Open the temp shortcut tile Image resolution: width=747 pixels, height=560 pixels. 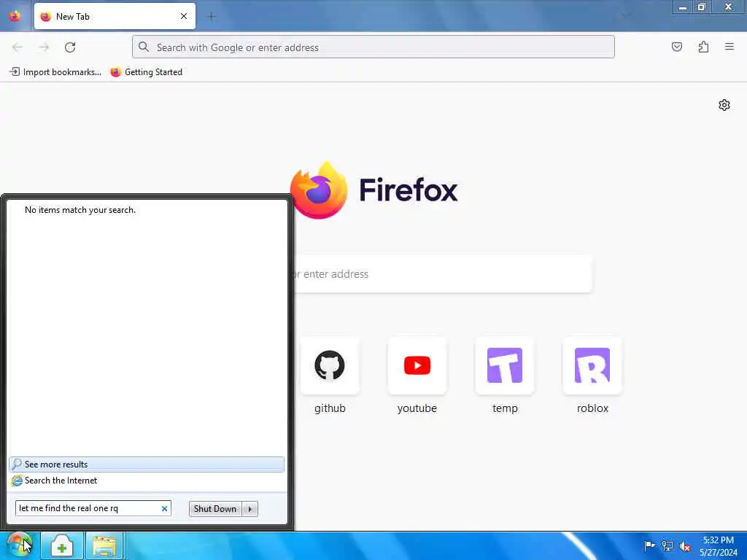point(505,366)
